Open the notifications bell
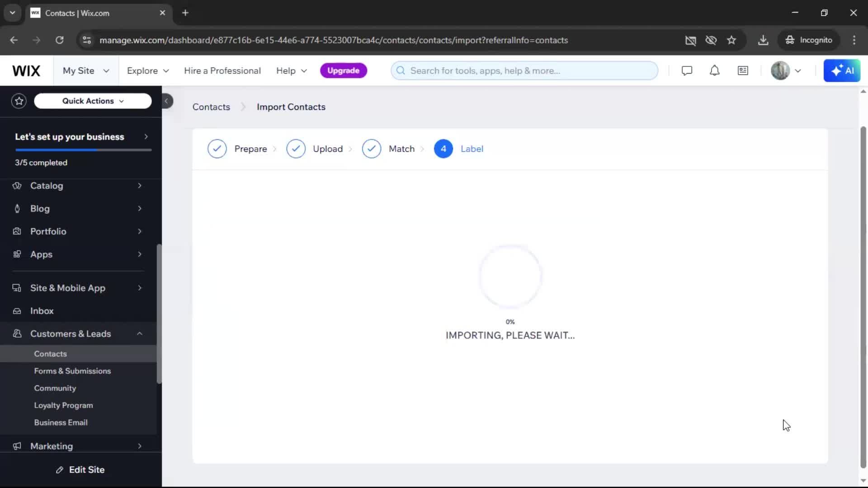The image size is (868, 488). click(714, 71)
